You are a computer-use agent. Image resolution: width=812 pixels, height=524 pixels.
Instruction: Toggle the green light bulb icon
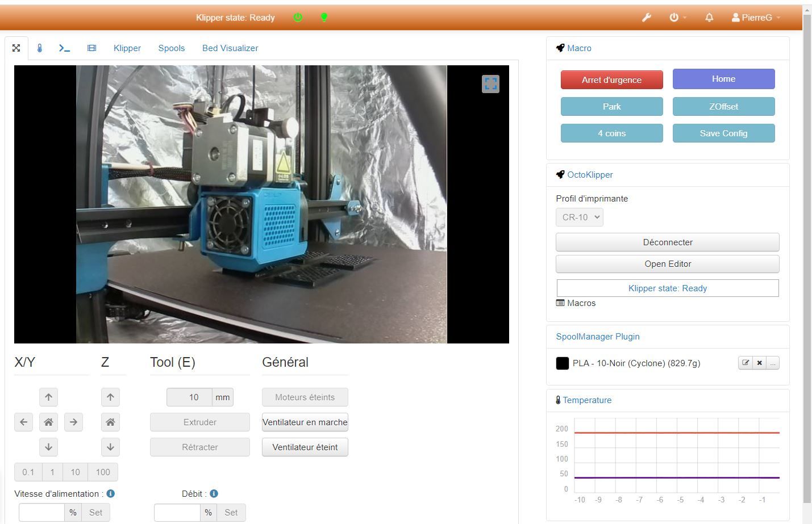click(x=324, y=18)
